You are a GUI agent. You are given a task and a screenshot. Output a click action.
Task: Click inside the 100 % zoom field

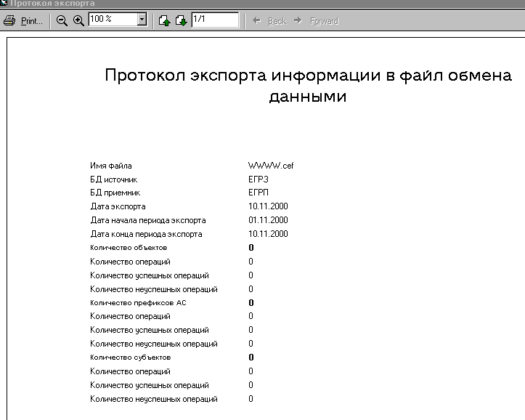click(113, 19)
